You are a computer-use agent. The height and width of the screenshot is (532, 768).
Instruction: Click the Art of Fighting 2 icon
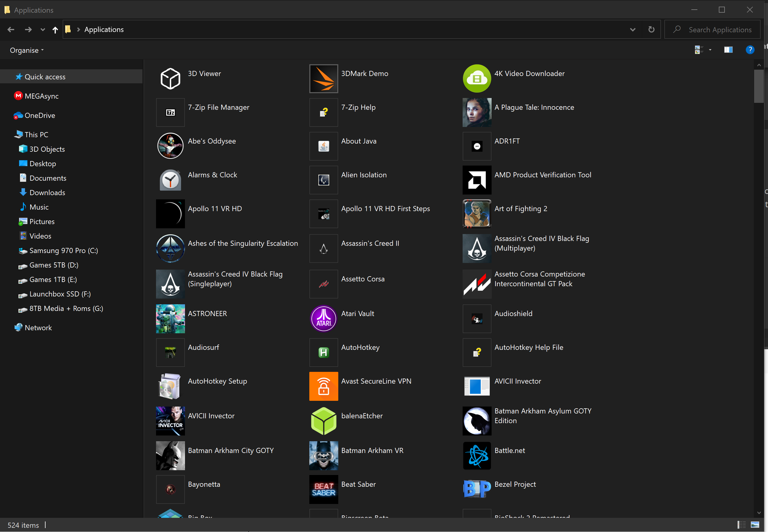pos(477,214)
